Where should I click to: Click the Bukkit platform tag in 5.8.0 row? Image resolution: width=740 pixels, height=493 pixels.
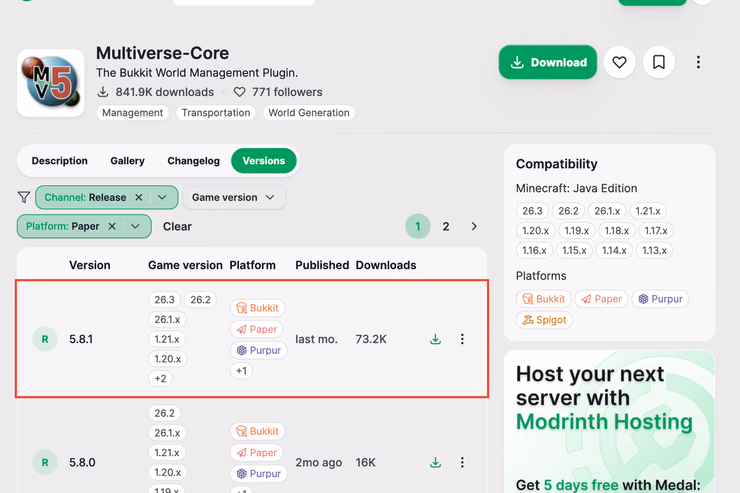258,431
